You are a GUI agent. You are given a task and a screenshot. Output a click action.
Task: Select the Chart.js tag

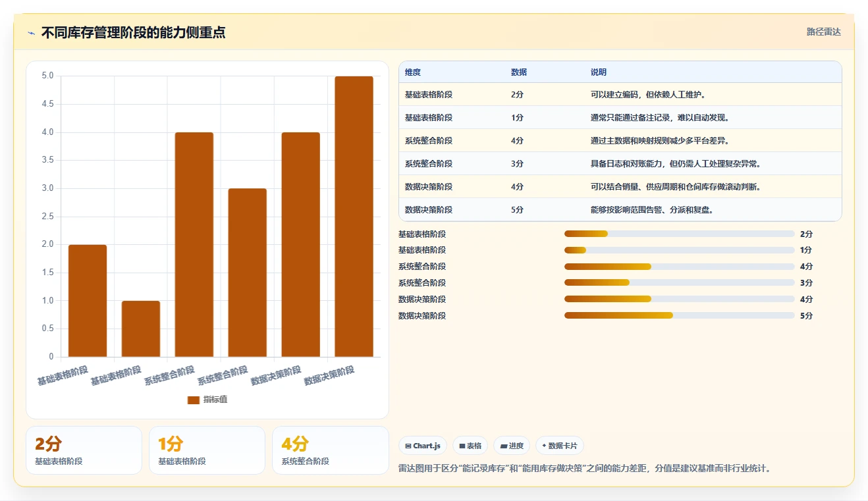[423, 446]
